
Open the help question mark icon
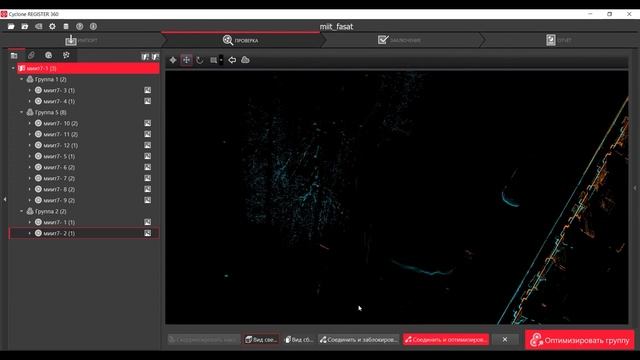(80, 27)
